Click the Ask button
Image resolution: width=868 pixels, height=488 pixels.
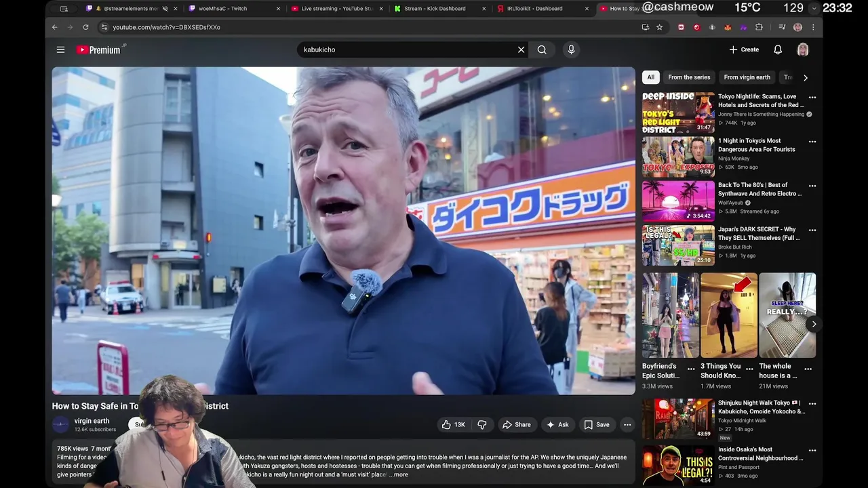557,424
